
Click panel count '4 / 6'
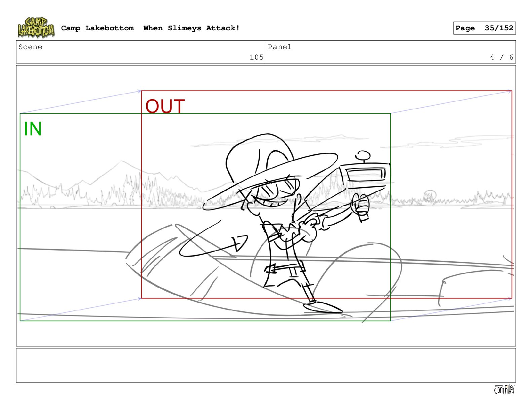point(501,57)
